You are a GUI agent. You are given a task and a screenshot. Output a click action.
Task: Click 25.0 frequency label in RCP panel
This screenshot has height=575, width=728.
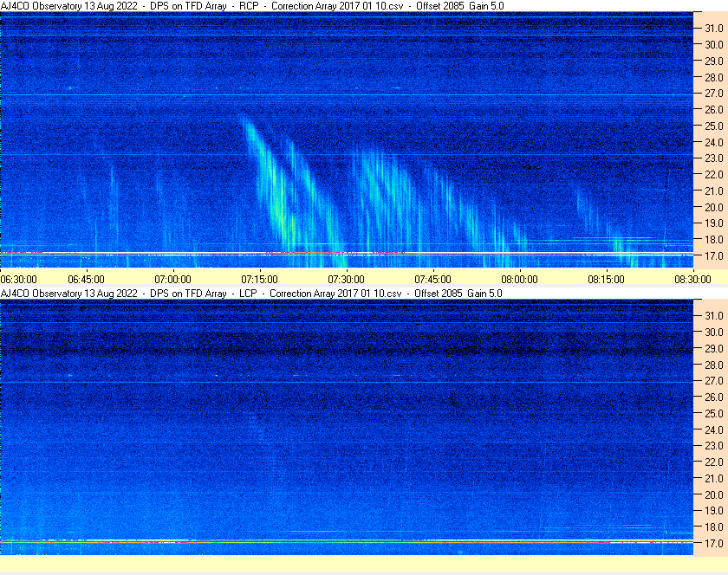click(714, 126)
